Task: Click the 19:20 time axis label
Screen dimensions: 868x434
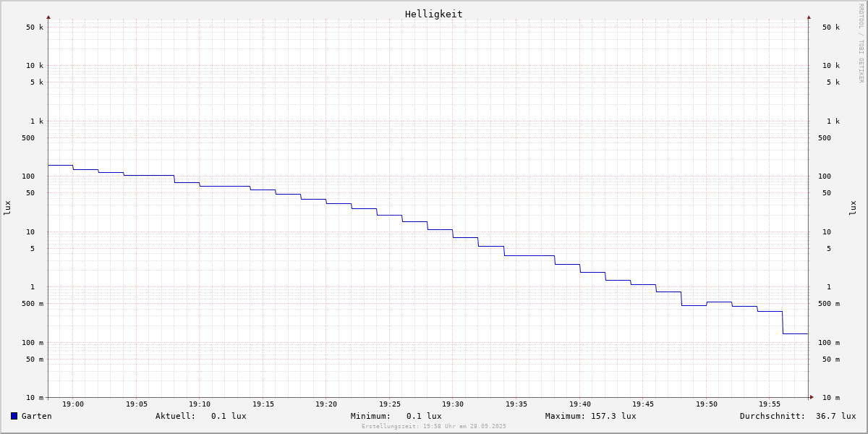Action: click(326, 404)
